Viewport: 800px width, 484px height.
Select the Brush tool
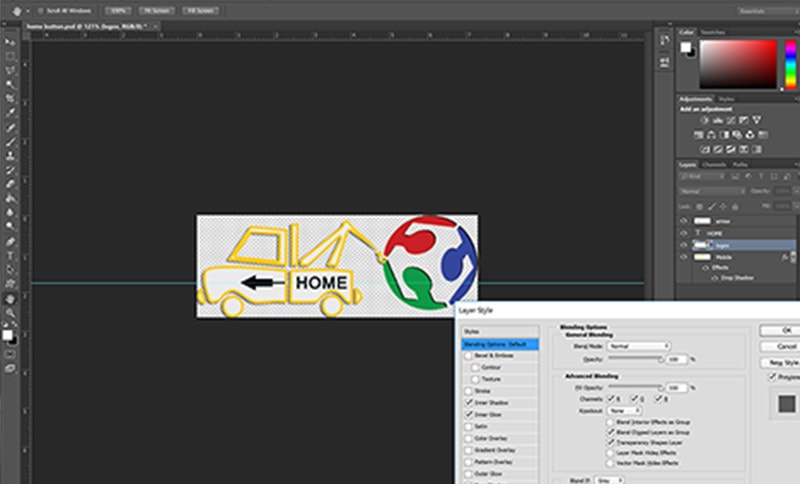(x=10, y=141)
